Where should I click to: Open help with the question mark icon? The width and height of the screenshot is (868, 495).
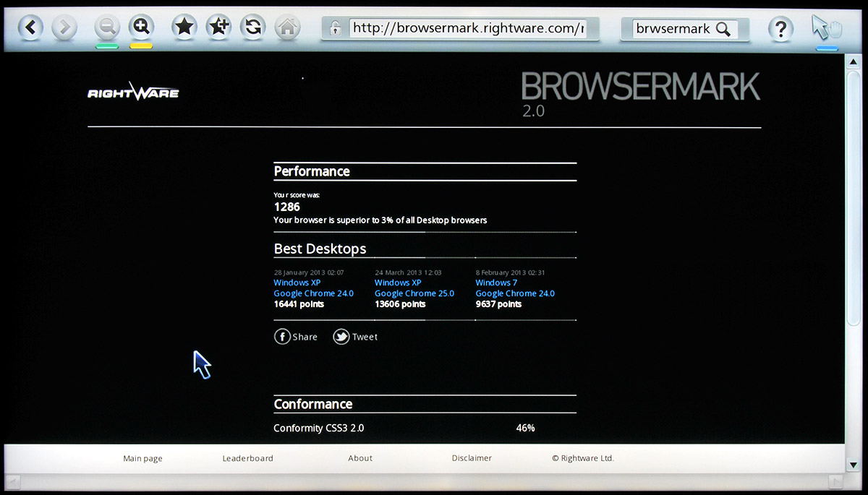[780, 29]
